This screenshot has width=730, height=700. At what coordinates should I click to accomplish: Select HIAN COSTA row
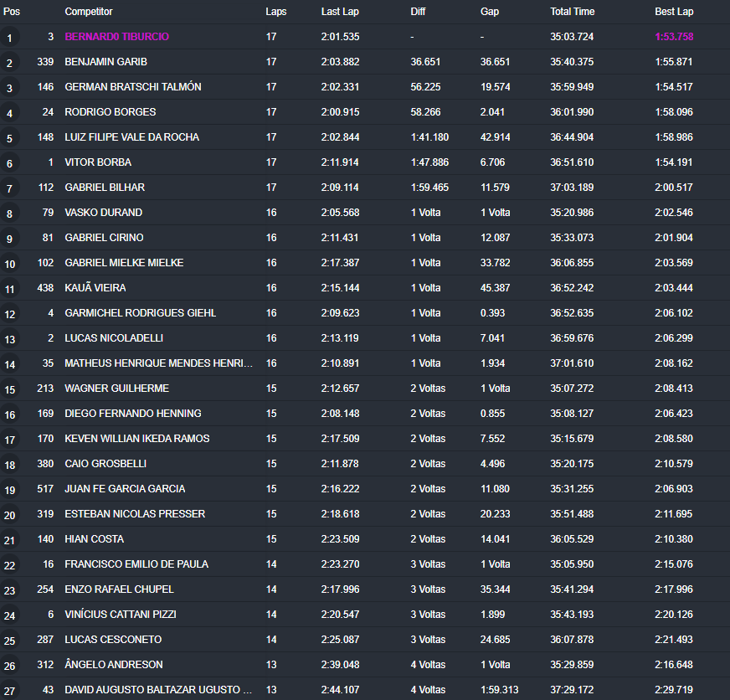coord(365,540)
